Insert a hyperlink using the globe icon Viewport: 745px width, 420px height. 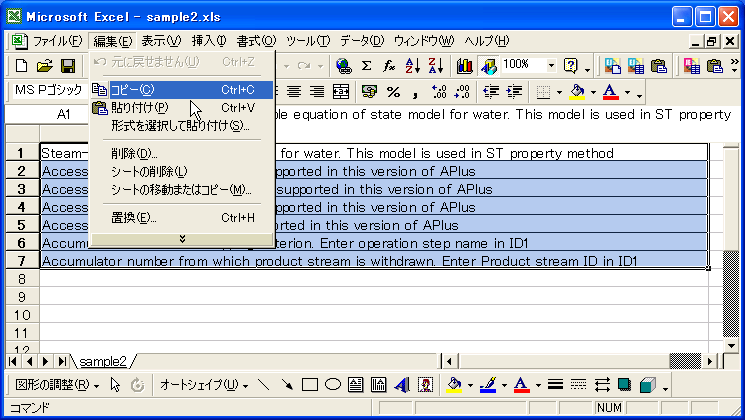pyautogui.click(x=343, y=66)
